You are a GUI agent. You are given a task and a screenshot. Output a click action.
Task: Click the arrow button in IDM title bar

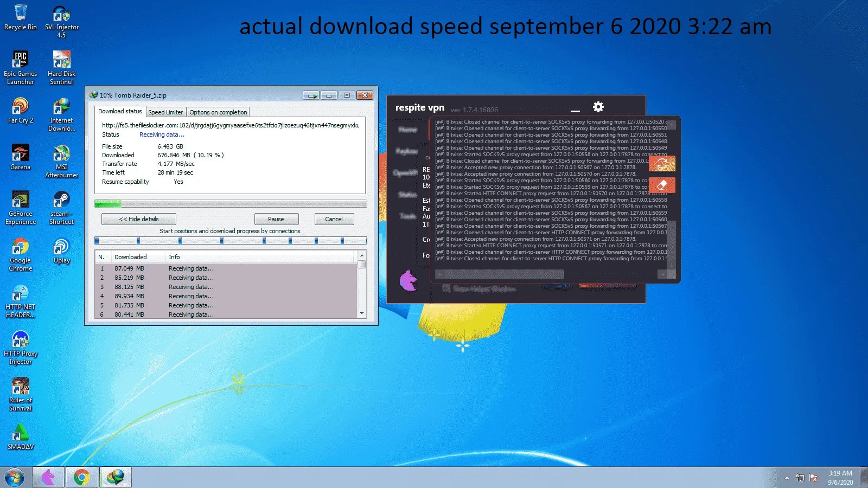[x=311, y=95]
